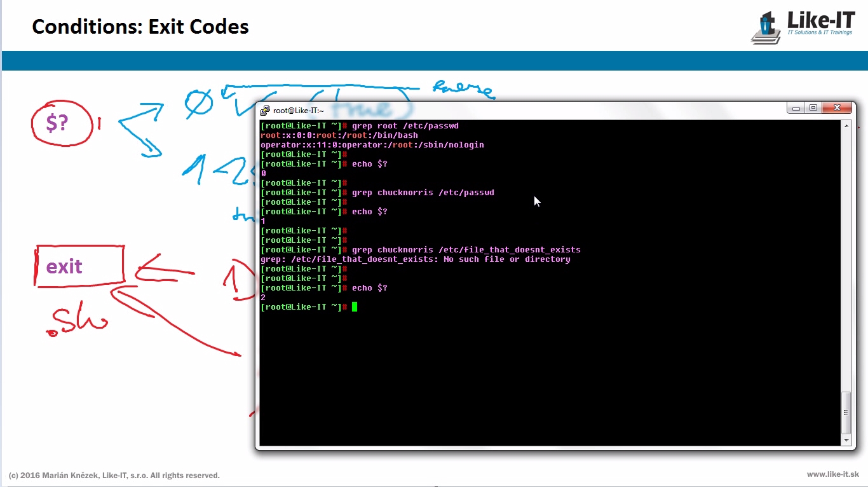Click the terminal scrollbar down arrow
This screenshot has height=487, width=868.
[x=846, y=440]
